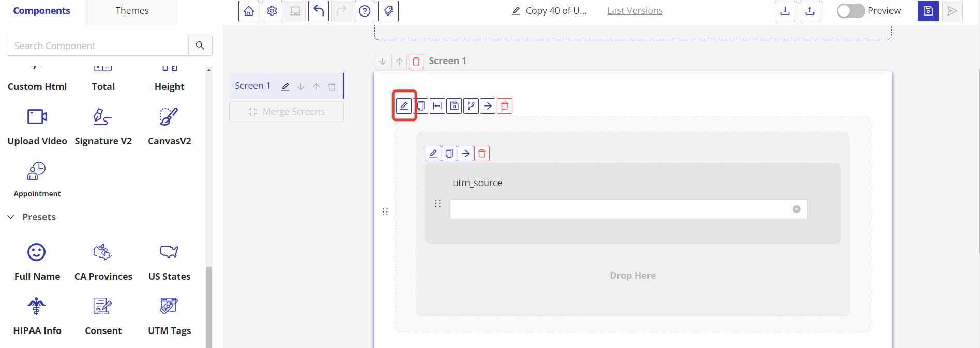This screenshot has height=348, width=980.
Task: Click the undo arrow button
Action: [319, 11]
